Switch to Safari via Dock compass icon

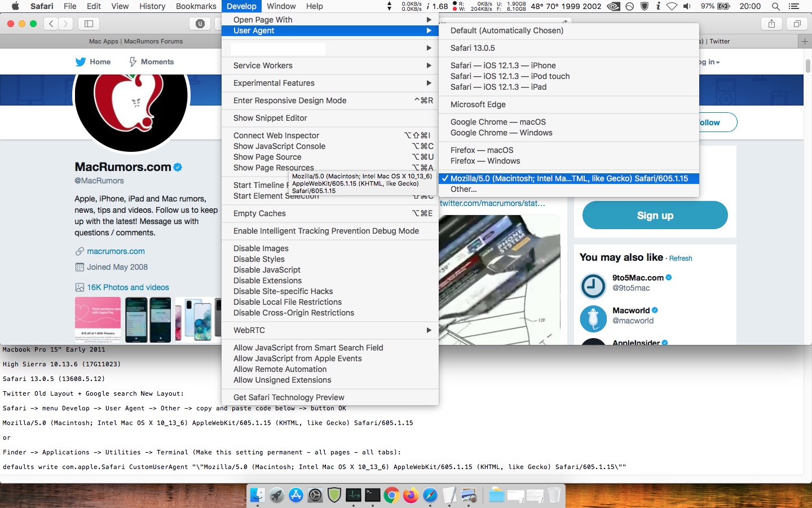[430, 496]
